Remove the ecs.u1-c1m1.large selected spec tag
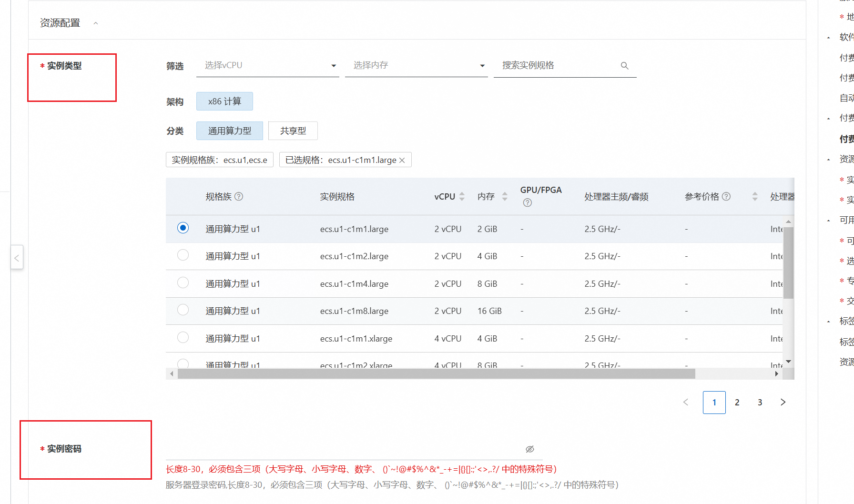The width and height of the screenshot is (854, 504). click(402, 160)
